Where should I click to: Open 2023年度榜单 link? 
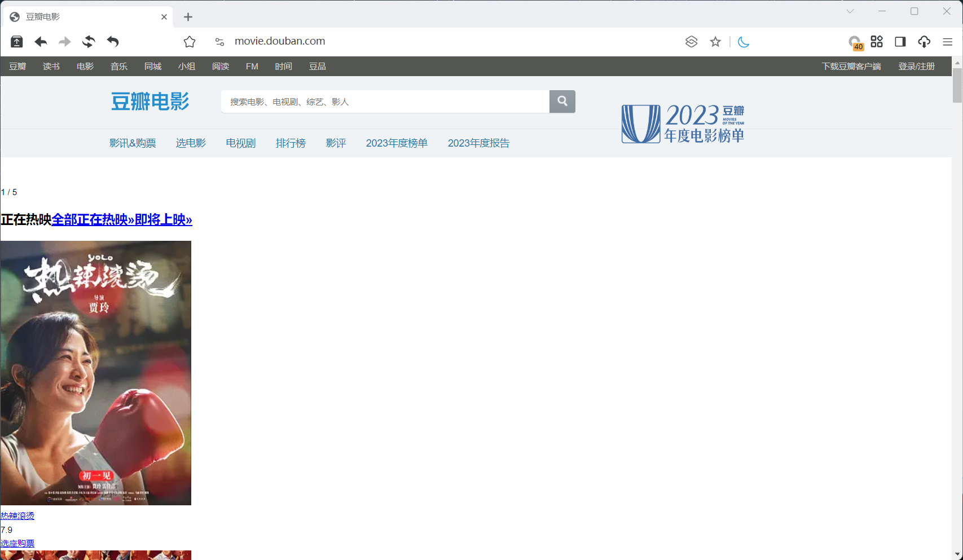[x=397, y=143]
